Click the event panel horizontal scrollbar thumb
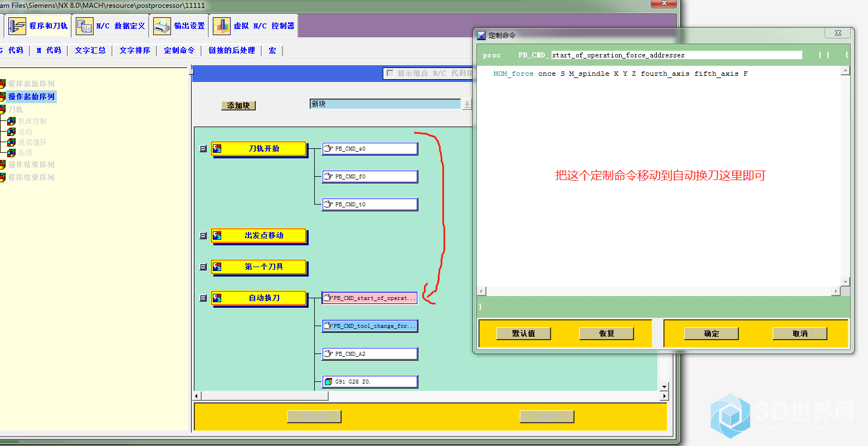 point(265,396)
